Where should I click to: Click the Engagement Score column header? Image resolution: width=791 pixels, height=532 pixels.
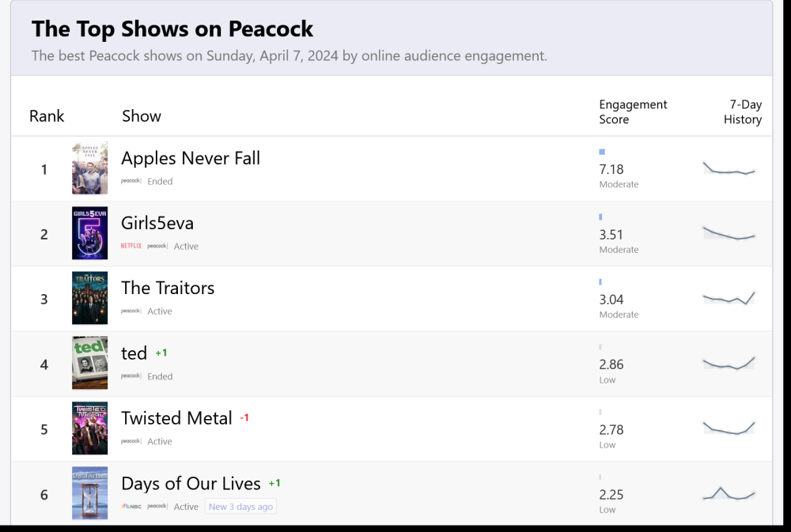(632, 112)
